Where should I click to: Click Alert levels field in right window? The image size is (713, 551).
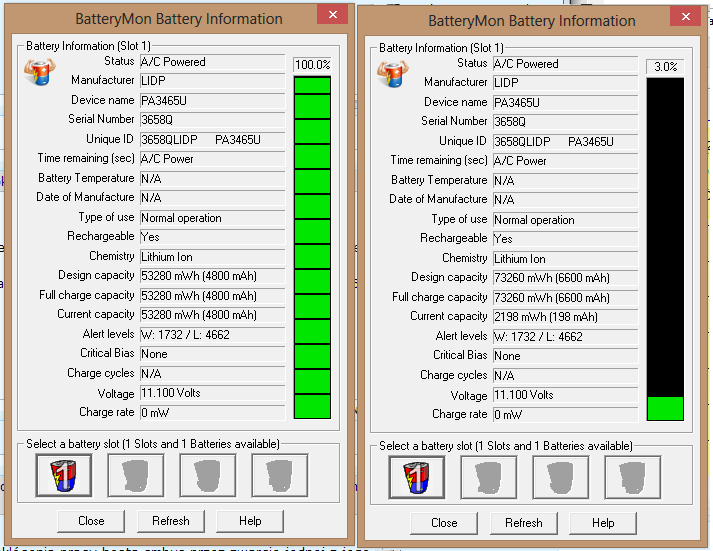565,337
